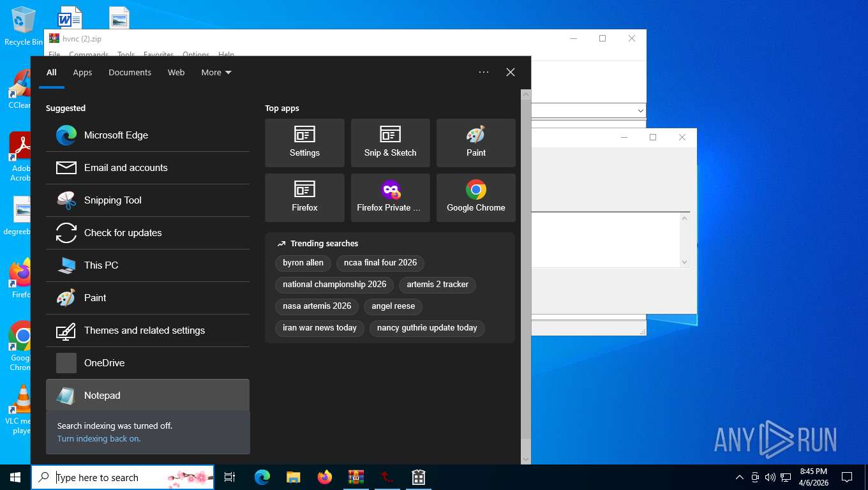Open the network tray icon
The image size is (868, 490).
(786, 477)
